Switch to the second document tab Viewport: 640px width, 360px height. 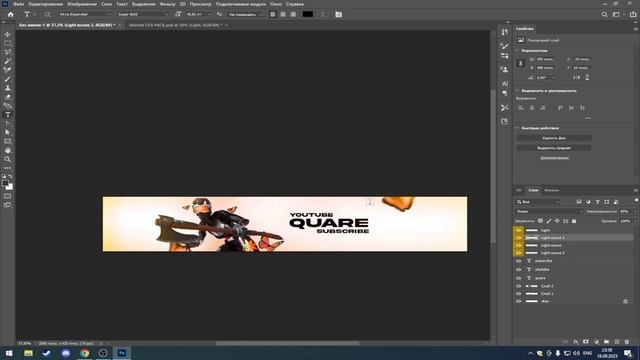pos(176,25)
